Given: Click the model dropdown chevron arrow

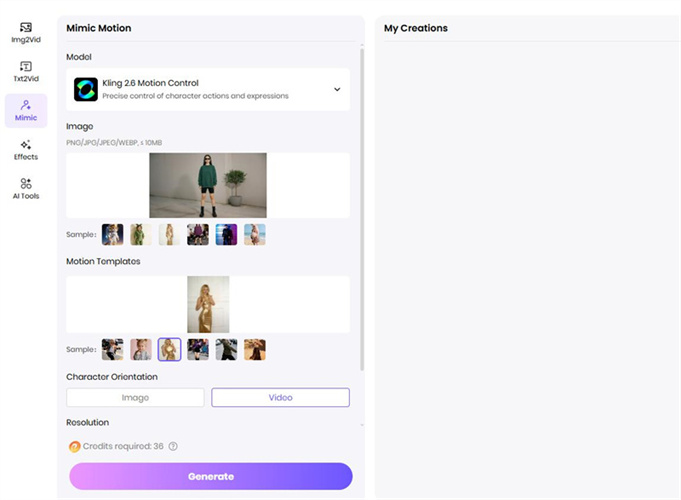Looking at the screenshot, I should (337, 89).
